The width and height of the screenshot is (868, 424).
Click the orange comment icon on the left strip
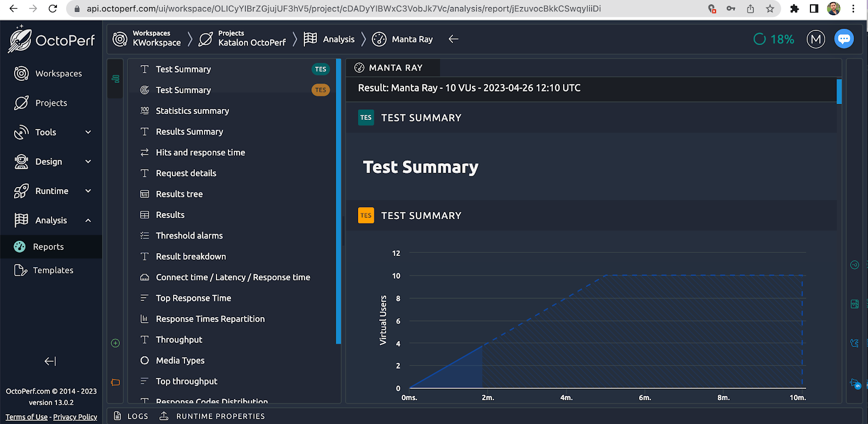coord(116,382)
